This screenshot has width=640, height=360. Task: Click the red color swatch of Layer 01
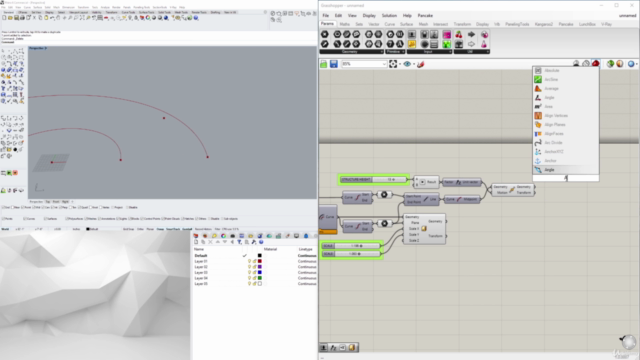coord(260,261)
